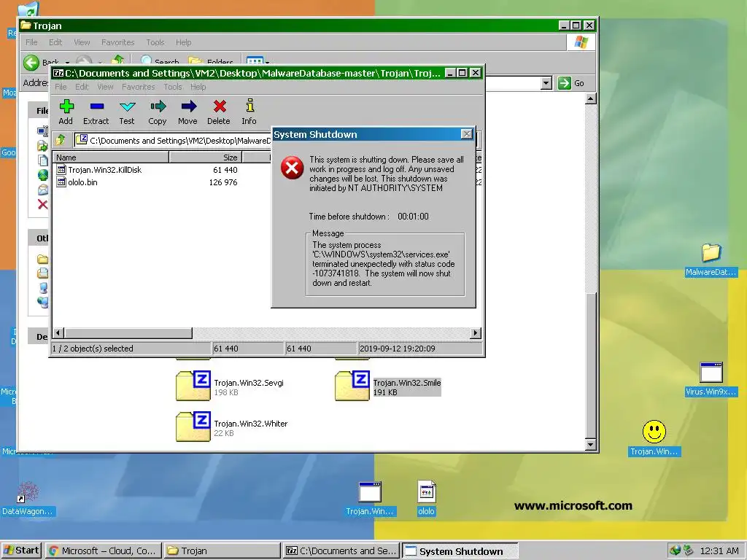Select Trojan.Win executable icon on desktop bottom

(x=370, y=498)
